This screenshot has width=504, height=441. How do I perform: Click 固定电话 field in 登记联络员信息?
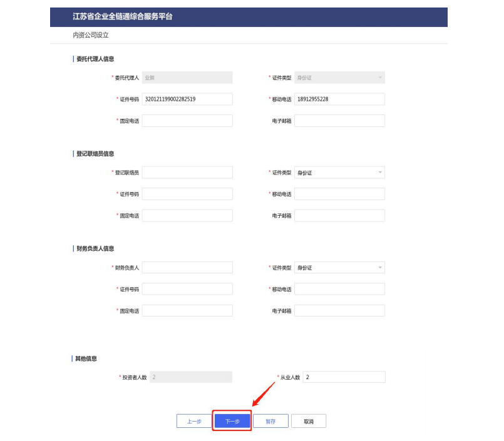point(187,216)
